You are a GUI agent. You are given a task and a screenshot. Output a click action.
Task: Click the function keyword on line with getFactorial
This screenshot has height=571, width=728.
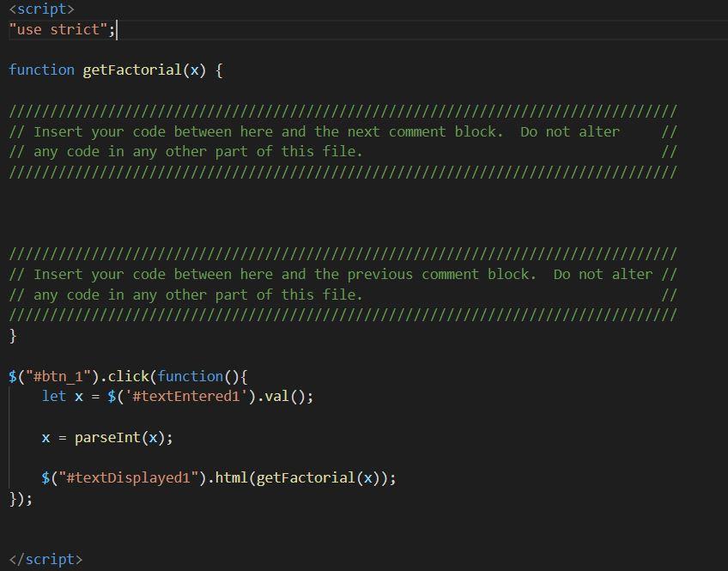click(x=41, y=70)
